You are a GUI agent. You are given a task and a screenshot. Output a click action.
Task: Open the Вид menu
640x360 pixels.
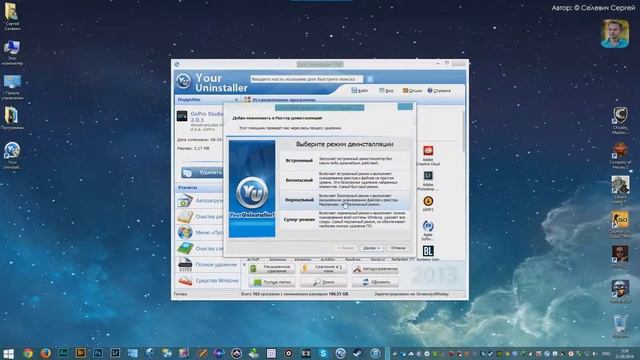pos(386,91)
